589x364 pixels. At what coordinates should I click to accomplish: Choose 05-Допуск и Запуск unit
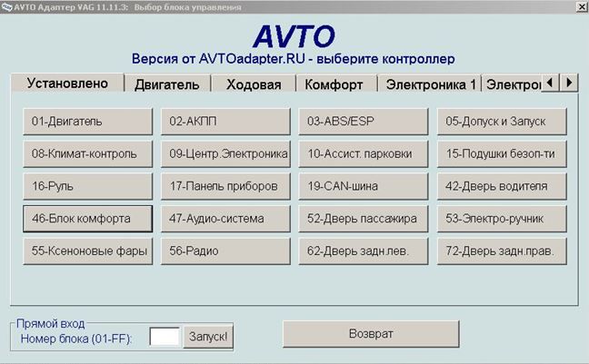point(502,122)
